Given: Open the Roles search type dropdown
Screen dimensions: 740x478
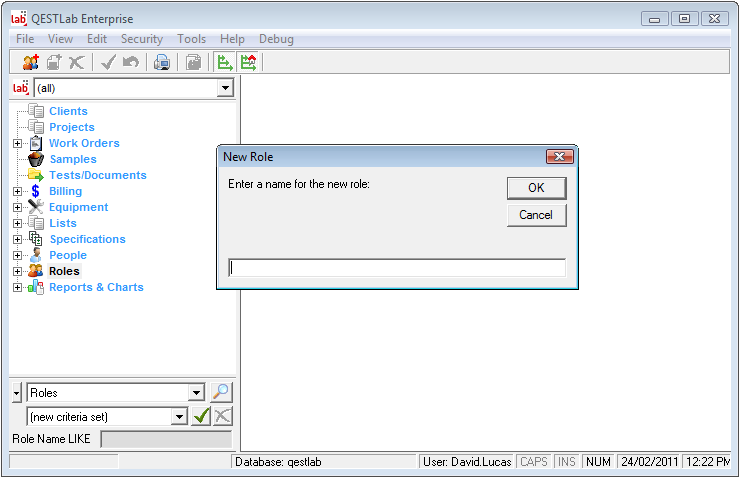Looking at the screenshot, I should (x=196, y=393).
